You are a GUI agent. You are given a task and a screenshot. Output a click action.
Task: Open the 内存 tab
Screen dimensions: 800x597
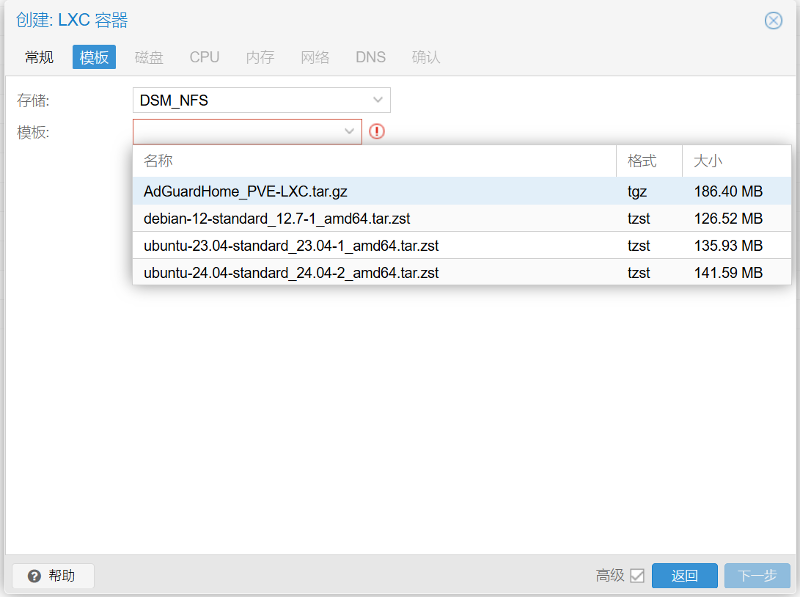click(259, 57)
